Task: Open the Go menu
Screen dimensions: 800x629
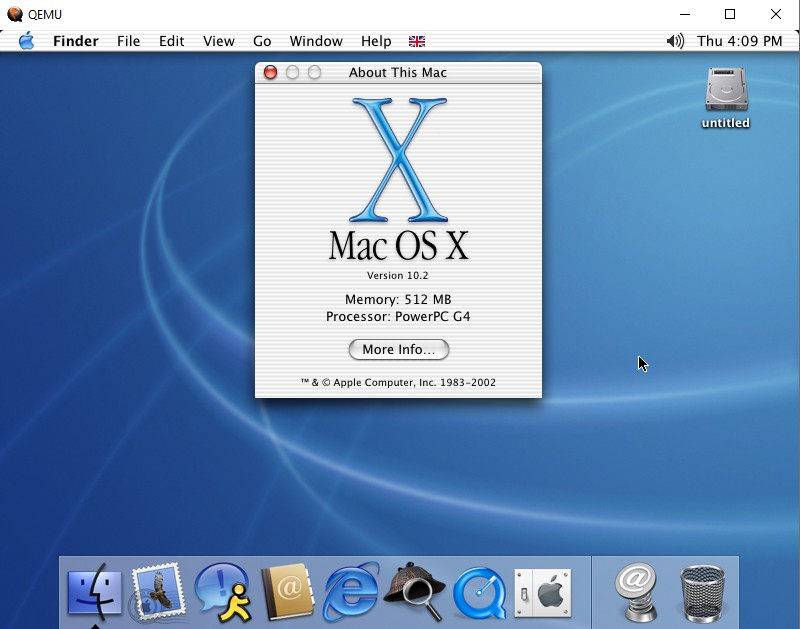Action: coord(262,41)
